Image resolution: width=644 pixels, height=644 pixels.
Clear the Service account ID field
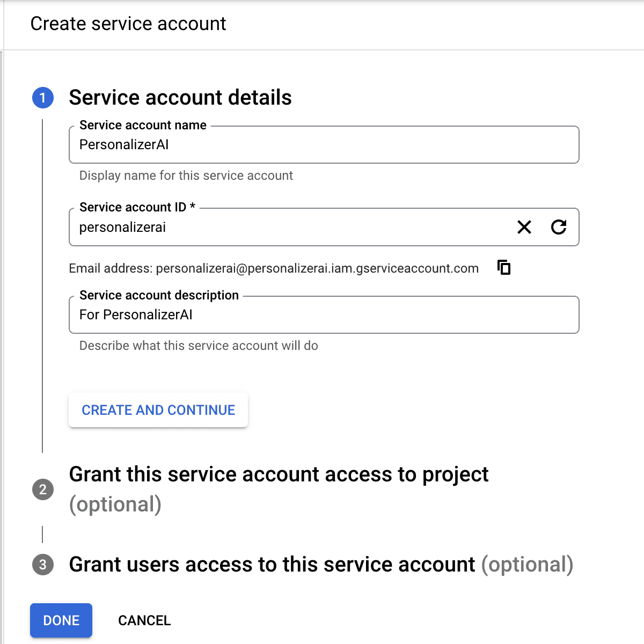pos(524,228)
